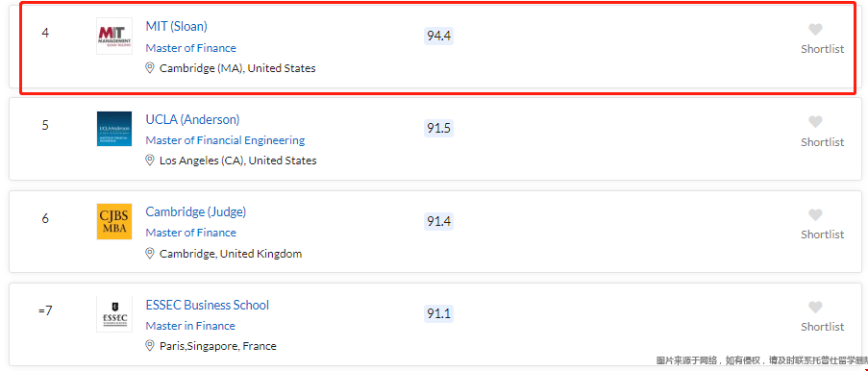Open the UCLA (Anderson) school link

pos(192,119)
